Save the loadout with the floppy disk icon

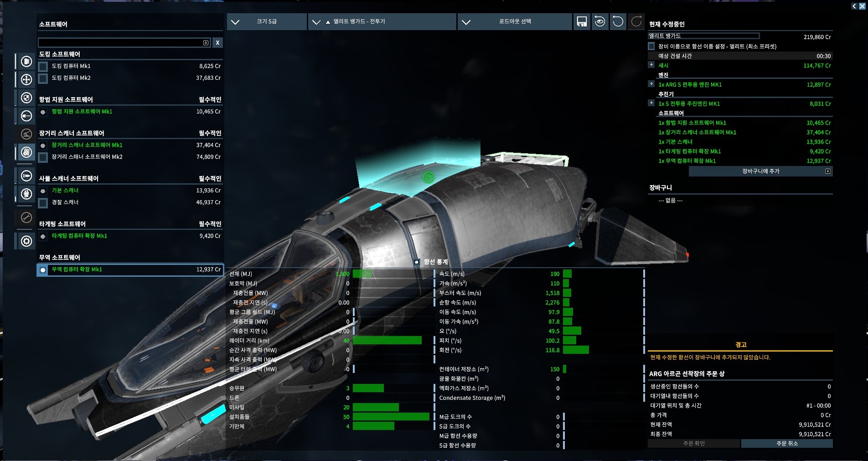582,21
